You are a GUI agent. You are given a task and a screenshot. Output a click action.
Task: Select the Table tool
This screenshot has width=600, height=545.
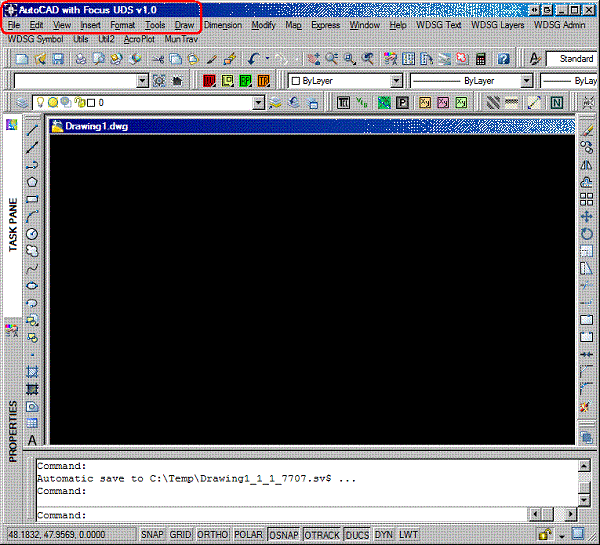[32, 423]
